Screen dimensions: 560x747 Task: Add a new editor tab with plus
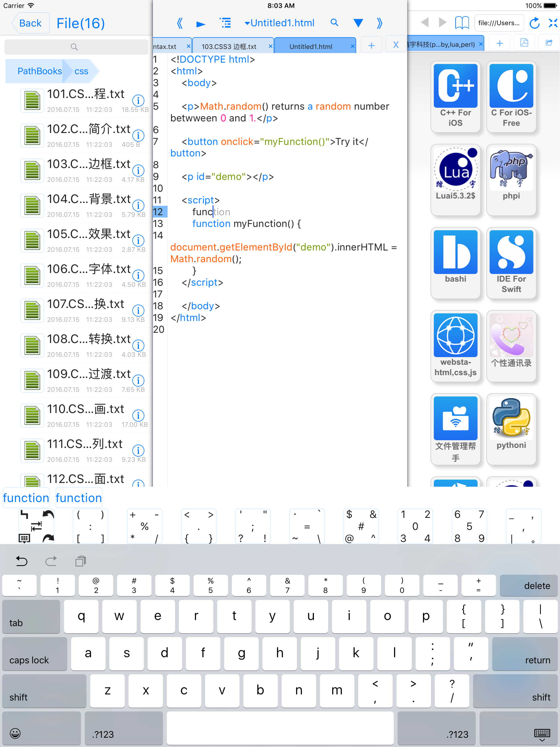371,45
